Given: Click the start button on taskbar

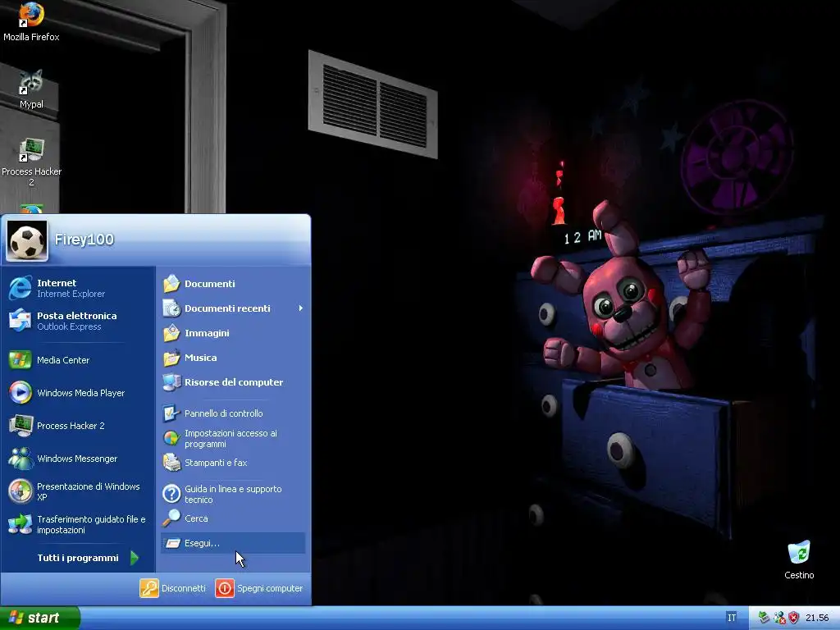Looking at the screenshot, I should pos(39,618).
